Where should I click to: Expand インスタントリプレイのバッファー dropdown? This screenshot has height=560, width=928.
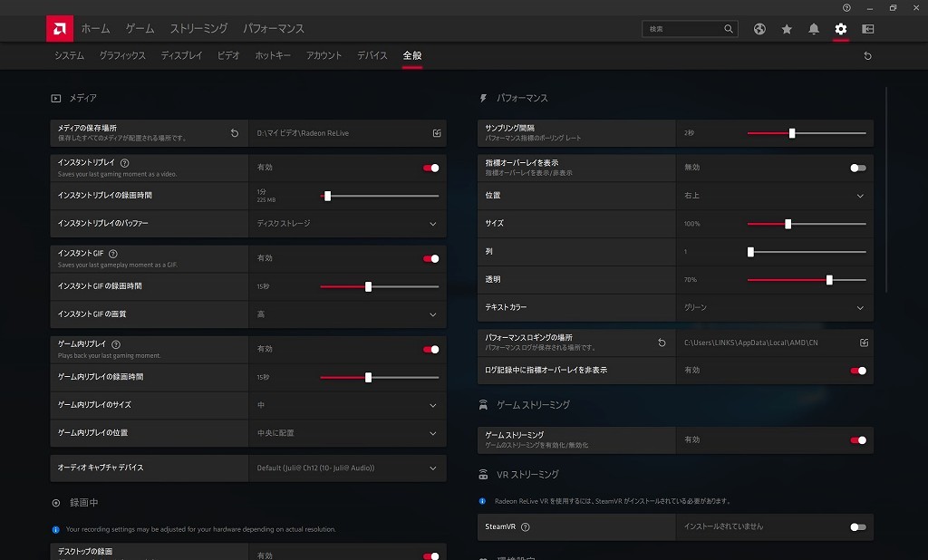point(432,224)
